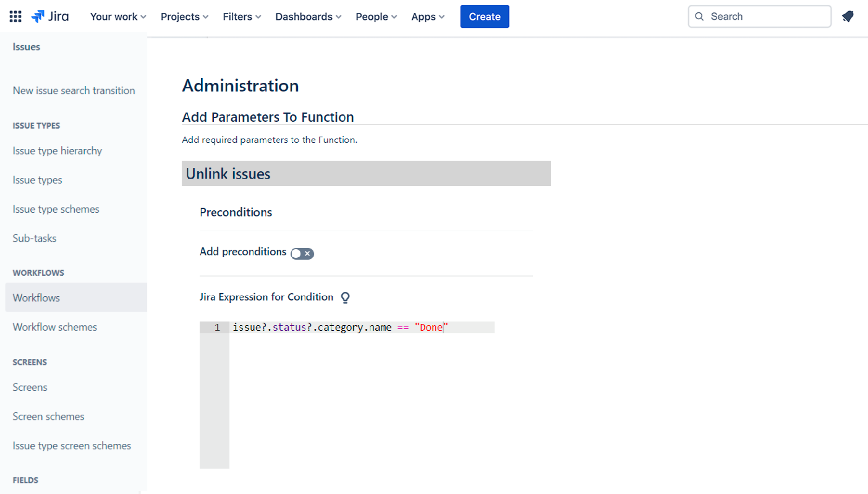
Task: Open Workflow schemes in sidebar
Action: click(55, 327)
